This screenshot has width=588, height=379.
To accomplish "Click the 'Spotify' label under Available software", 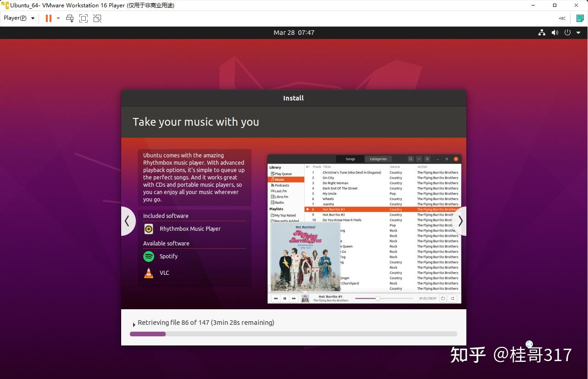I will [x=168, y=256].
